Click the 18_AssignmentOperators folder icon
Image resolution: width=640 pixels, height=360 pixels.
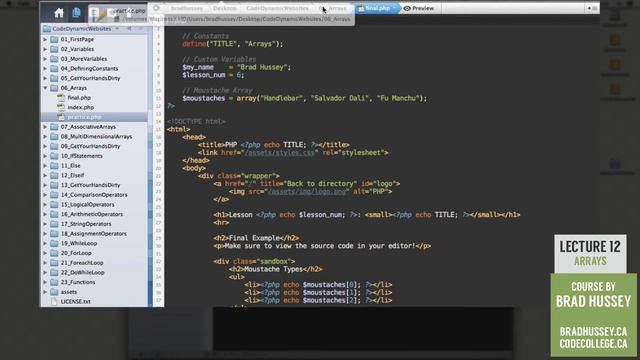(54, 234)
